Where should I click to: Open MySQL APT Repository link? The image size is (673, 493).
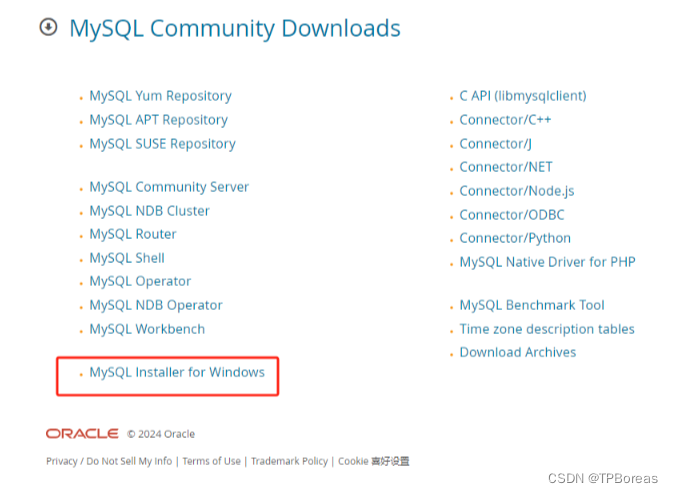point(158,120)
